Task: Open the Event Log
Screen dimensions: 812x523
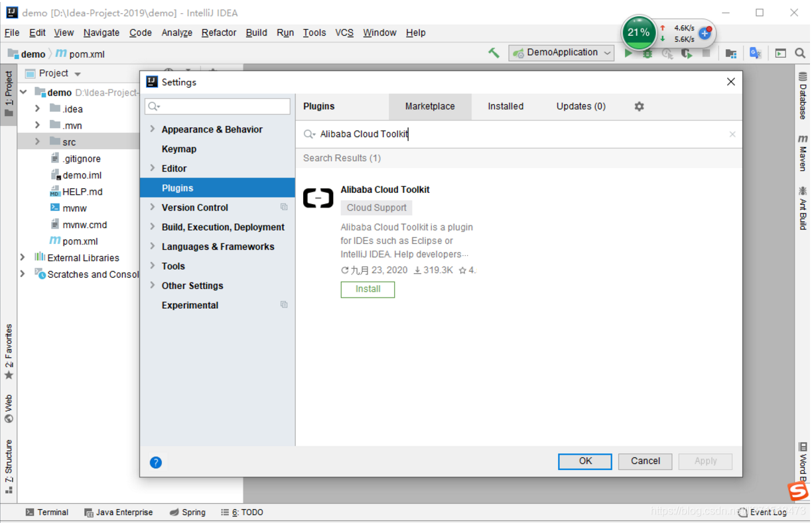Action: pyautogui.click(x=763, y=512)
